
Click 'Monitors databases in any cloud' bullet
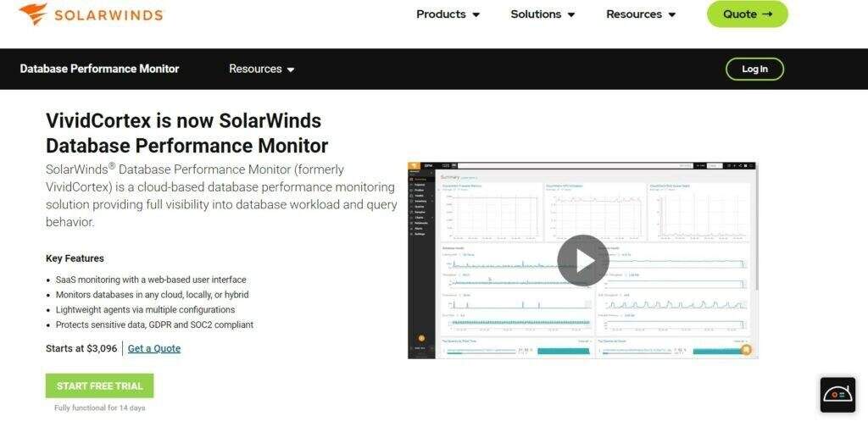pos(153,295)
